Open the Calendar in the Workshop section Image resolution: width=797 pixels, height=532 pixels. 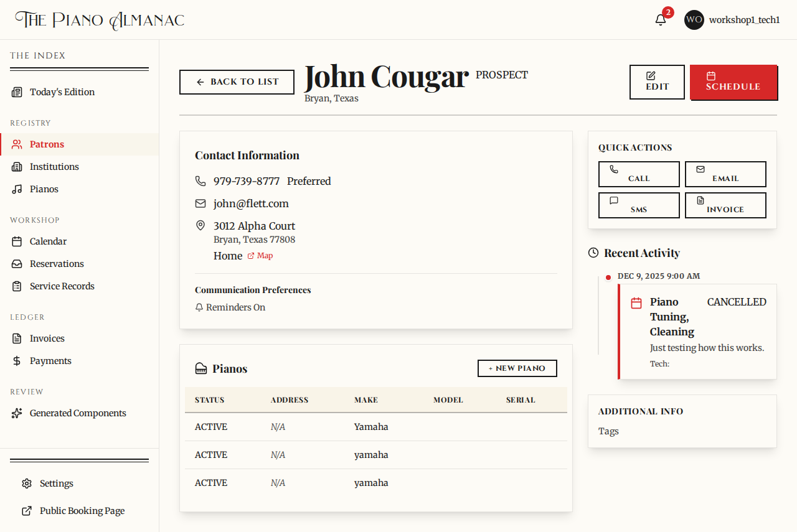[48, 241]
